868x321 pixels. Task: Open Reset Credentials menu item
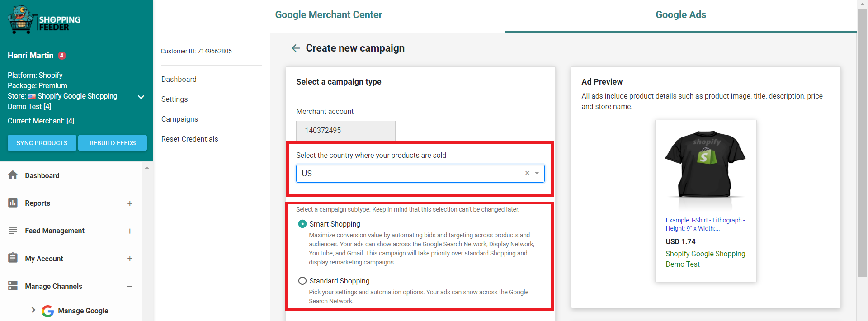[190, 139]
